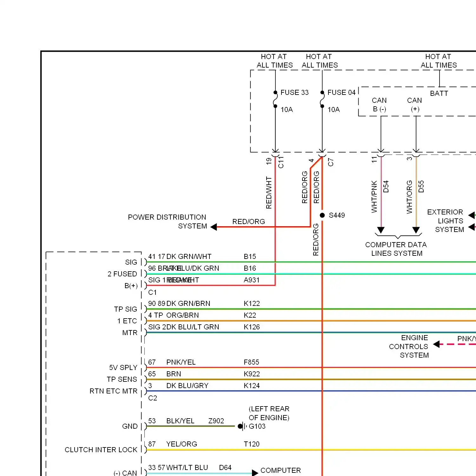
Task: Click the arrowhead below WHT/ORG wire
Action: point(416,230)
